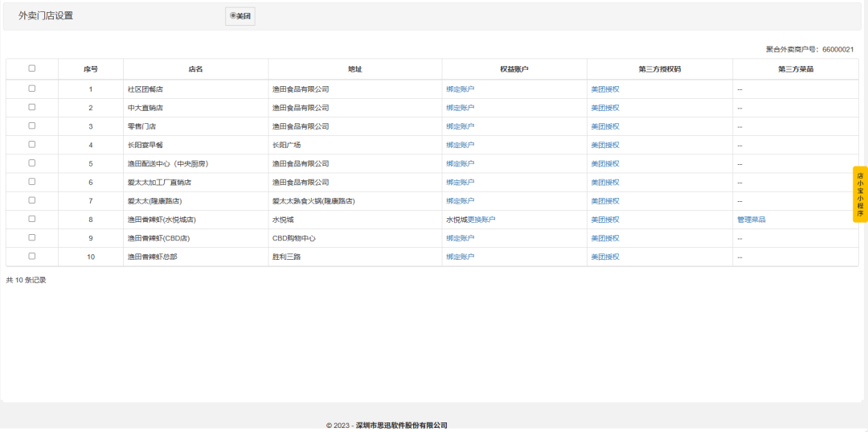Click the 地址 column header
Viewport: 868px width, 432px height.
[x=355, y=69]
